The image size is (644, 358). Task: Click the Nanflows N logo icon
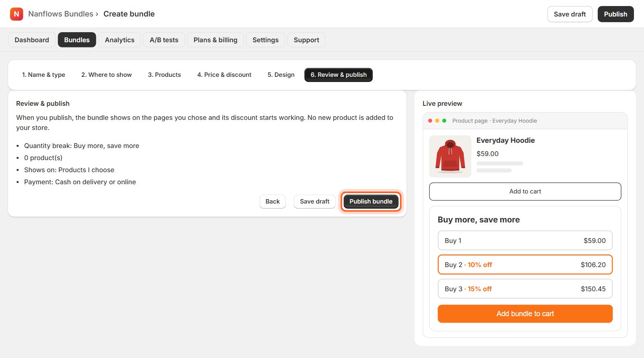coord(17,14)
